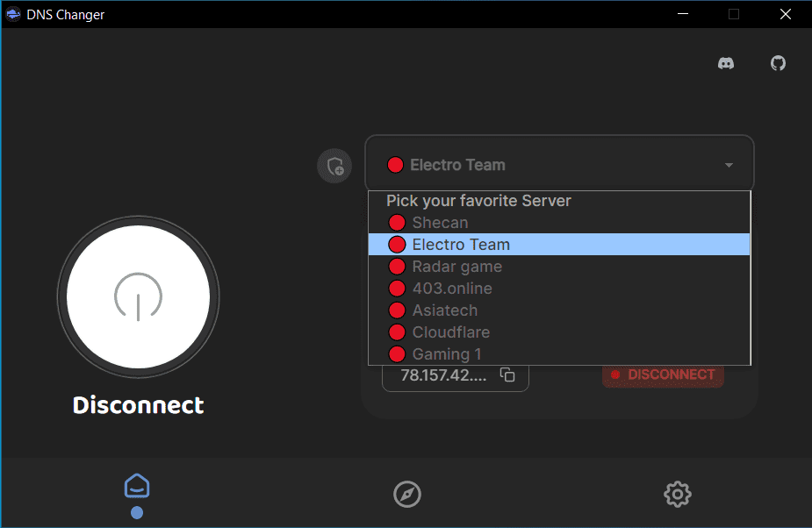Click the DNS Changer app icon in title bar
Image resolution: width=812 pixels, height=528 pixels.
[x=13, y=14]
